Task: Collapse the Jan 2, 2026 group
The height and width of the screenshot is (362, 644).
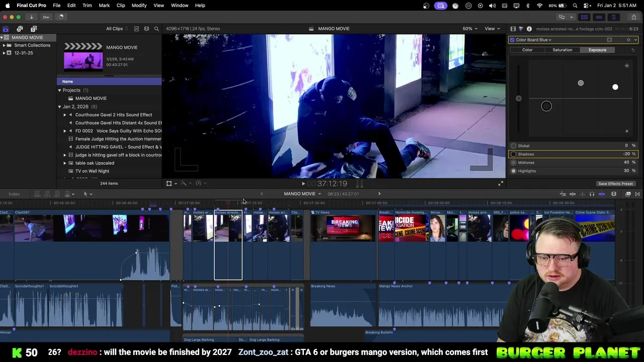Action: pyautogui.click(x=59, y=107)
